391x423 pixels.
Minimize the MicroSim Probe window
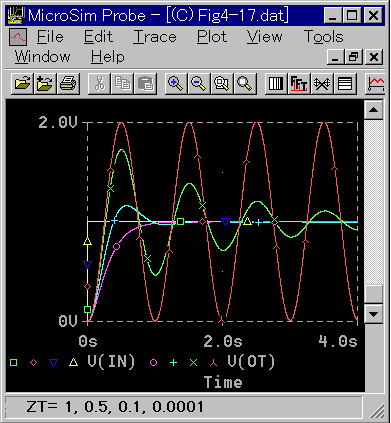(x=333, y=15)
